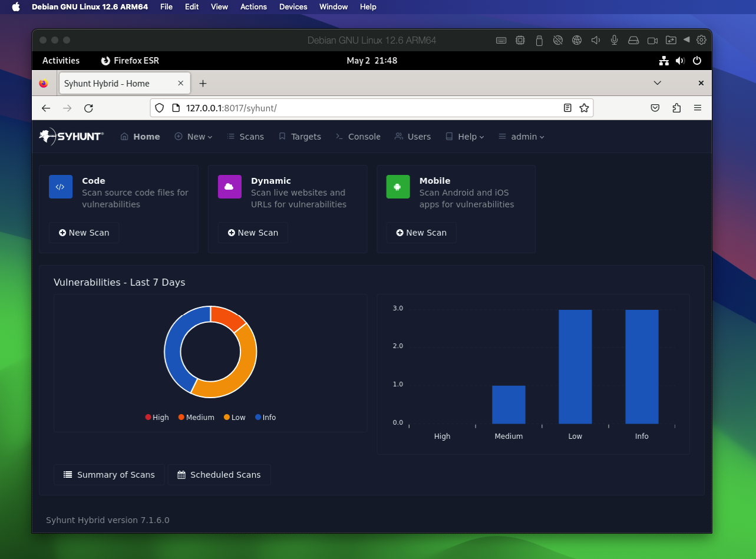
Task: Click the GNOME power icon
Action: pyautogui.click(x=697, y=61)
